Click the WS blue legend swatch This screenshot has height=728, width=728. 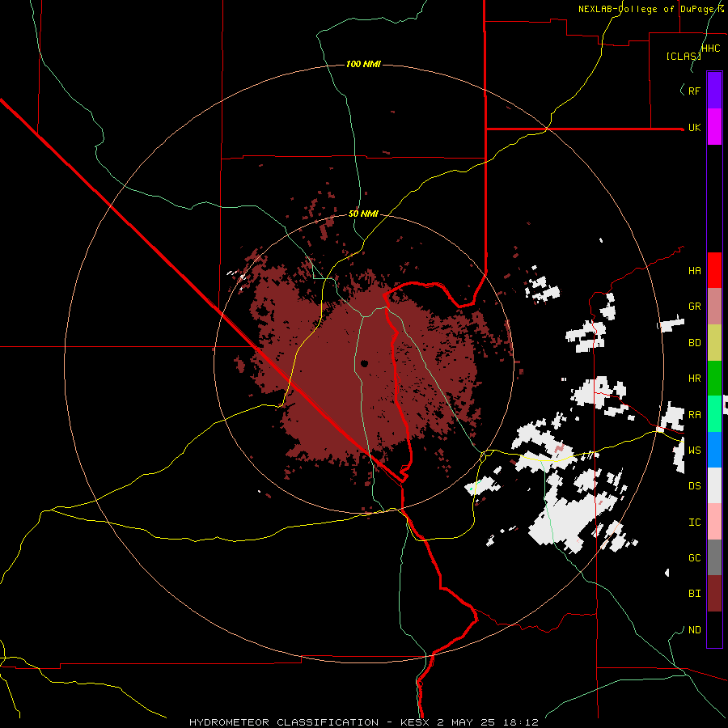(x=714, y=450)
